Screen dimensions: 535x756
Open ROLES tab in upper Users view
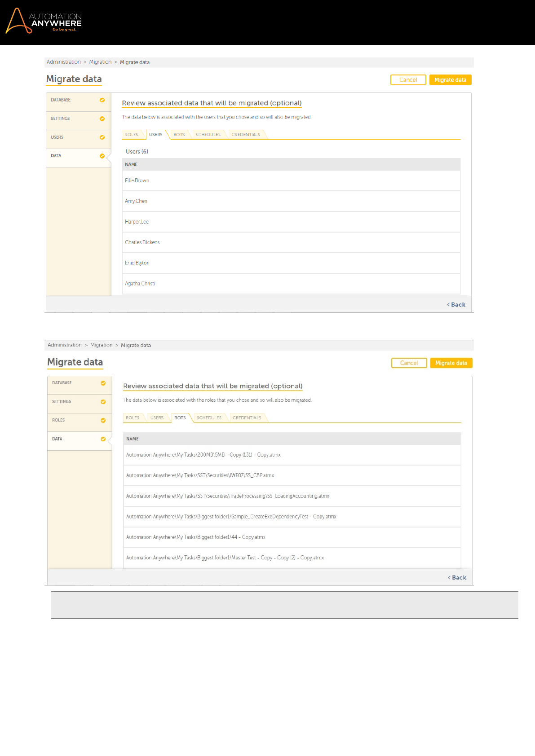[x=132, y=135]
